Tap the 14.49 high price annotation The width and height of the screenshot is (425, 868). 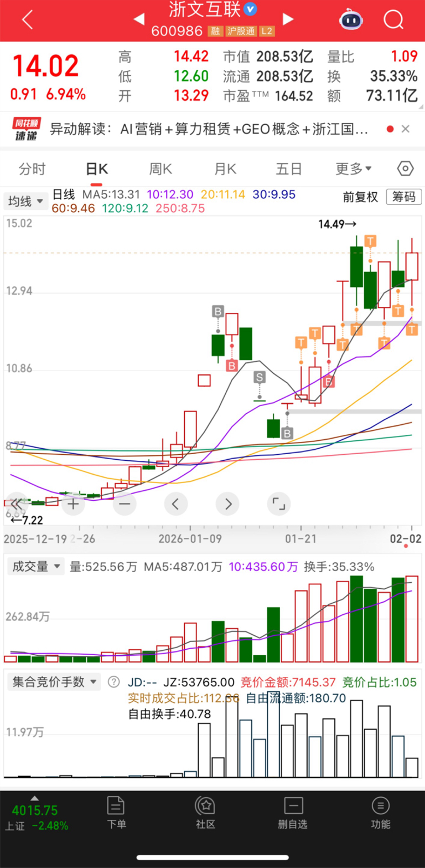tap(338, 224)
